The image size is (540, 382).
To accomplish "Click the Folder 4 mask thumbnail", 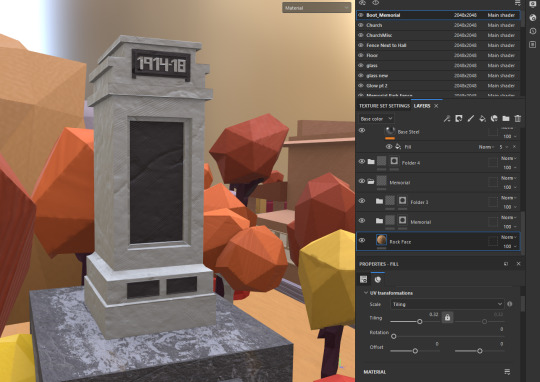I will [394, 161].
